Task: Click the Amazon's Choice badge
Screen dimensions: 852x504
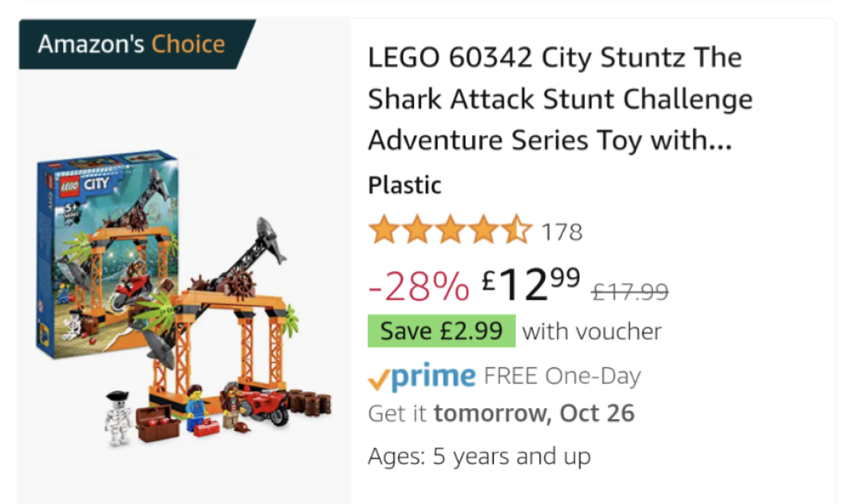Action: 132,45
